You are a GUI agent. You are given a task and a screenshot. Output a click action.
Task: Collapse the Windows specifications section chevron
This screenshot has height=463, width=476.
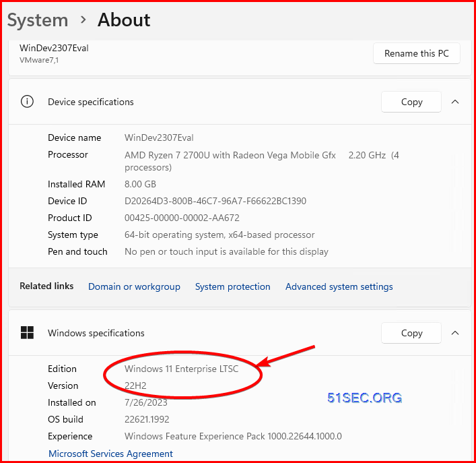click(x=455, y=333)
